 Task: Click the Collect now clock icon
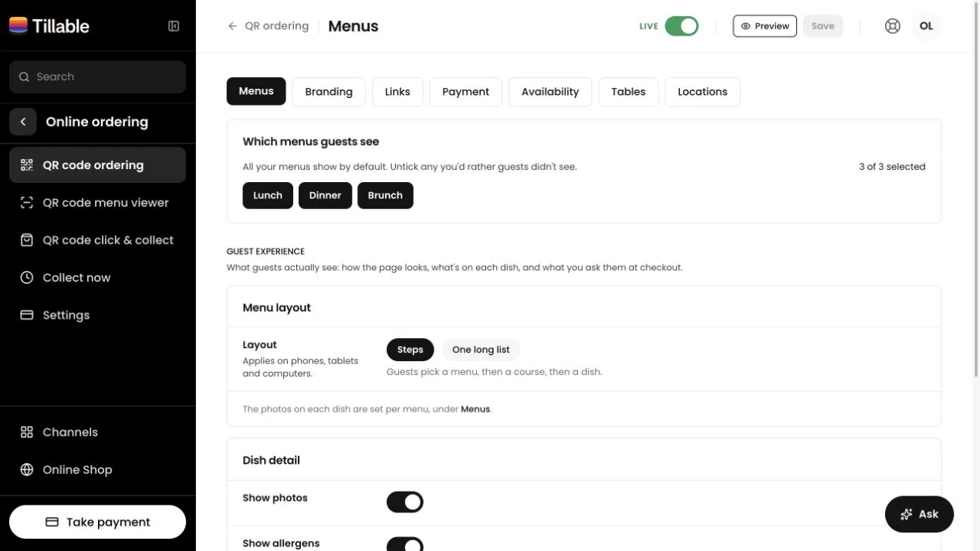(x=27, y=278)
